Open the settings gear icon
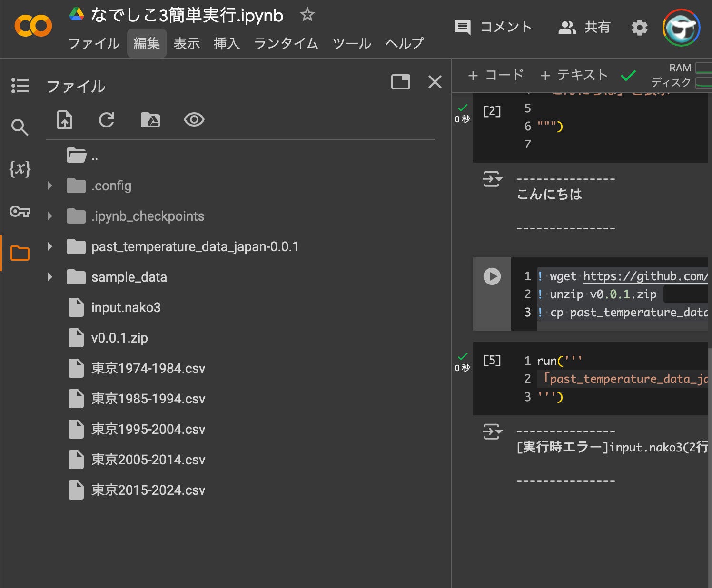Screen dimensions: 712x588 [x=639, y=28]
